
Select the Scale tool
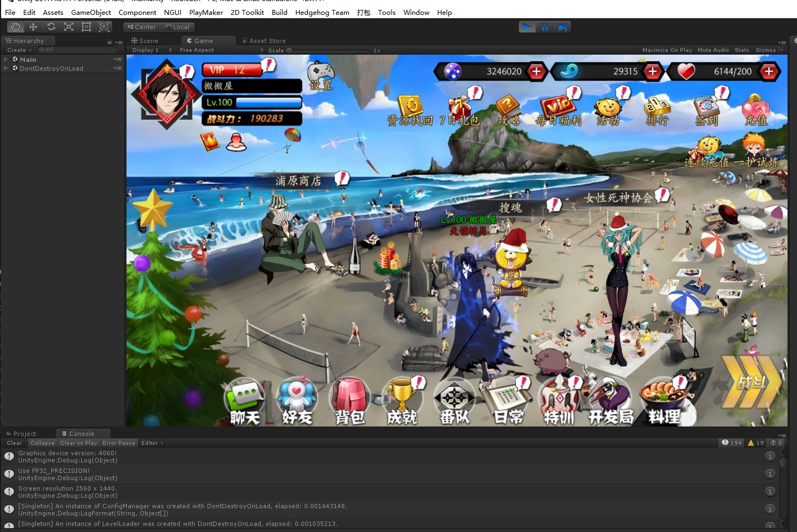(x=68, y=27)
